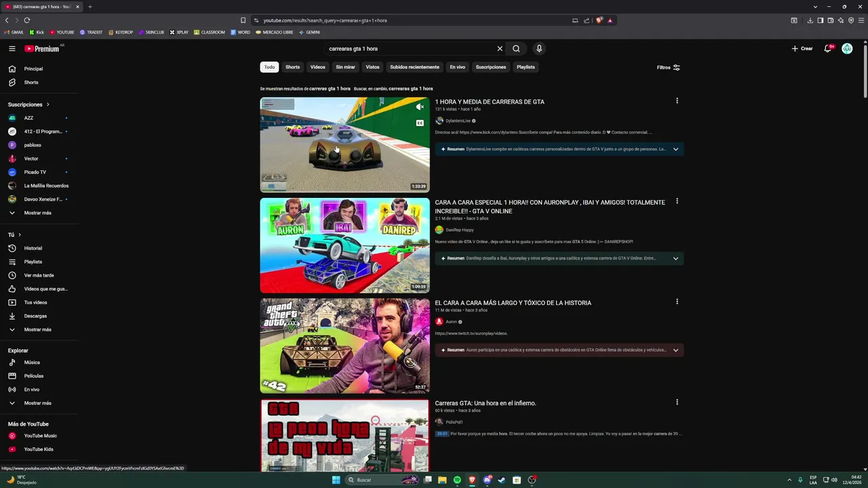Clear the search box with X
Viewport: 868px width, 488px height.
pyautogui.click(x=500, y=49)
